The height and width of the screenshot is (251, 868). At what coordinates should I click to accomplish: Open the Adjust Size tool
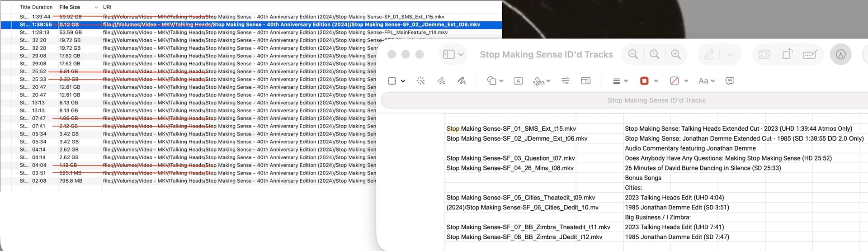585,81
